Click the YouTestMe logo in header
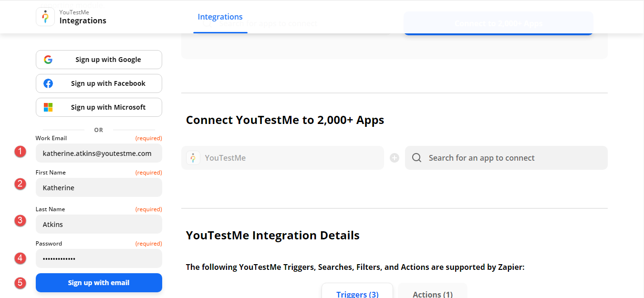The image size is (644, 298). [x=45, y=17]
